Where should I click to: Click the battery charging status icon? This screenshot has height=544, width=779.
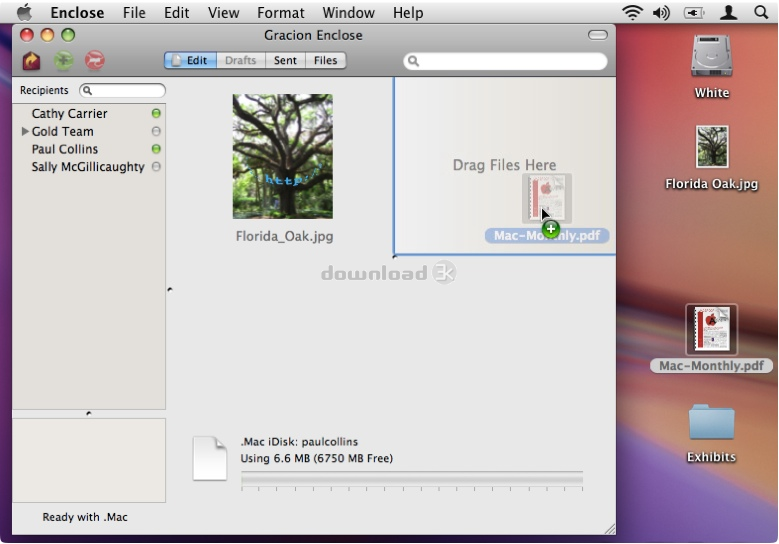point(694,13)
